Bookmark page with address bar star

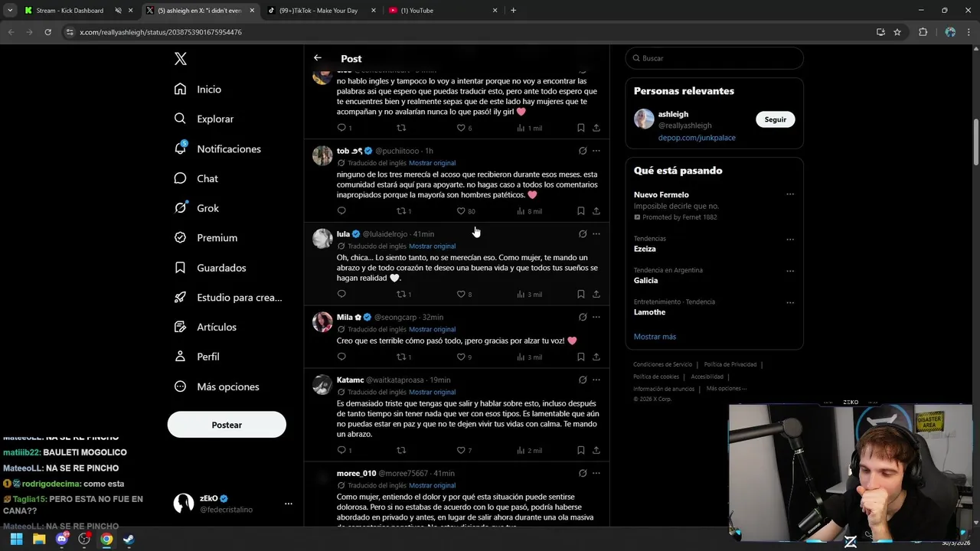point(897,32)
